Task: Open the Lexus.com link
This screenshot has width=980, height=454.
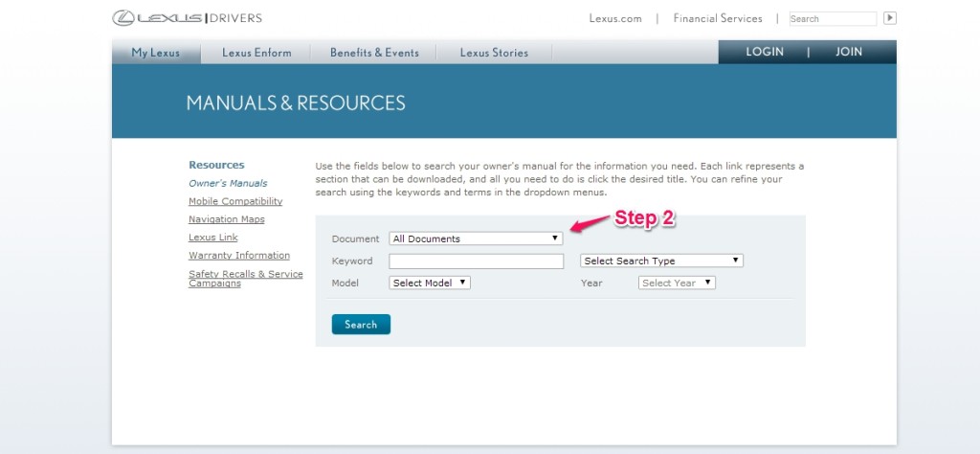Action: [615, 18]
